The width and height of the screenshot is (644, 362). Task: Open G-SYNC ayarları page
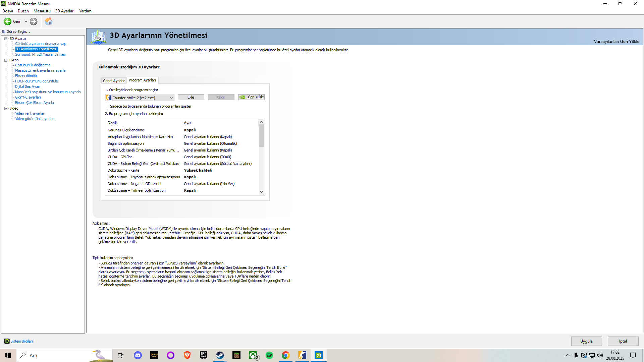pyautogui.click(x=28, y=97)
